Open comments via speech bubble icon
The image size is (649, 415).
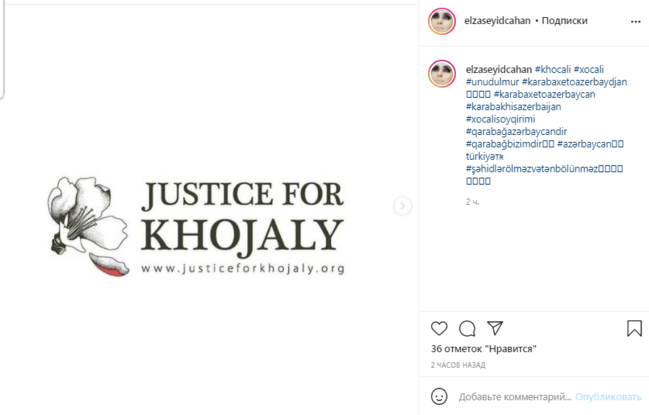point(467,329)
